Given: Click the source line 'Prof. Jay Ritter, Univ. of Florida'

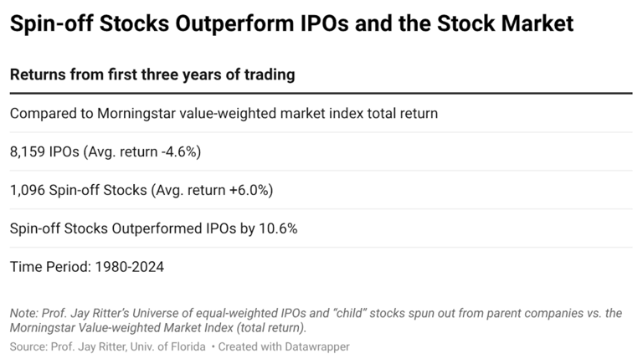Looking at the screenshot, I should [108, 346].
